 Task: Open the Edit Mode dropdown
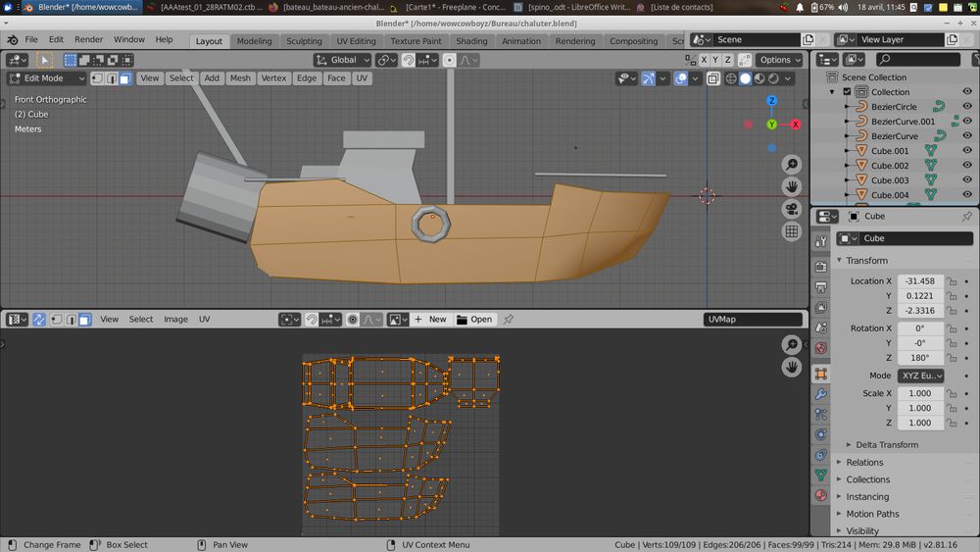[47, 78]
